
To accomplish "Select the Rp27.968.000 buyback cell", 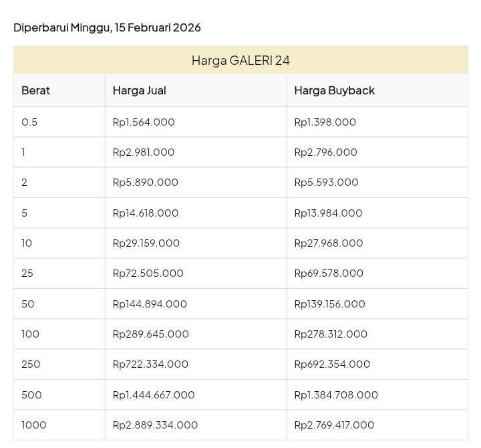I will coord(329,243).
